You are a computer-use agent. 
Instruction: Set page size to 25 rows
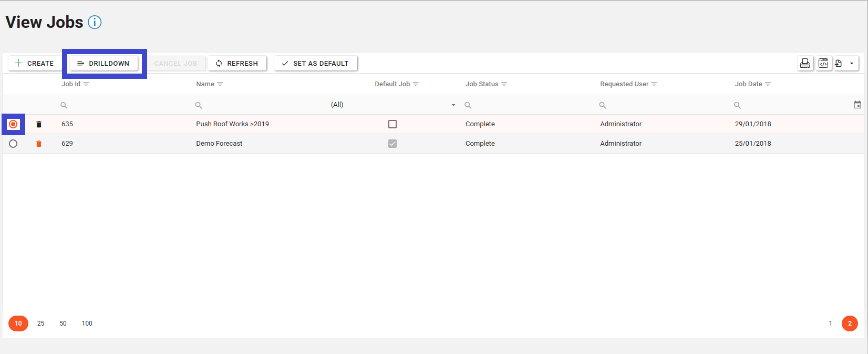pos(41,323)
